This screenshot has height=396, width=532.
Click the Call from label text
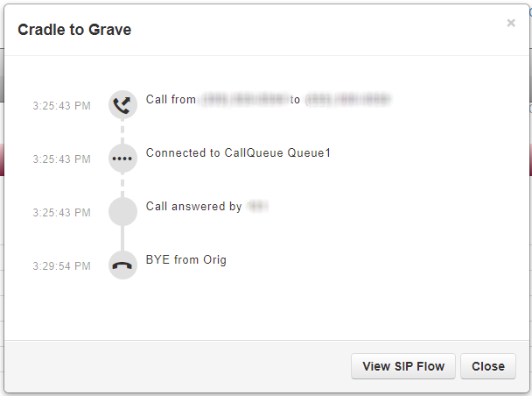(x=171, y=100)
